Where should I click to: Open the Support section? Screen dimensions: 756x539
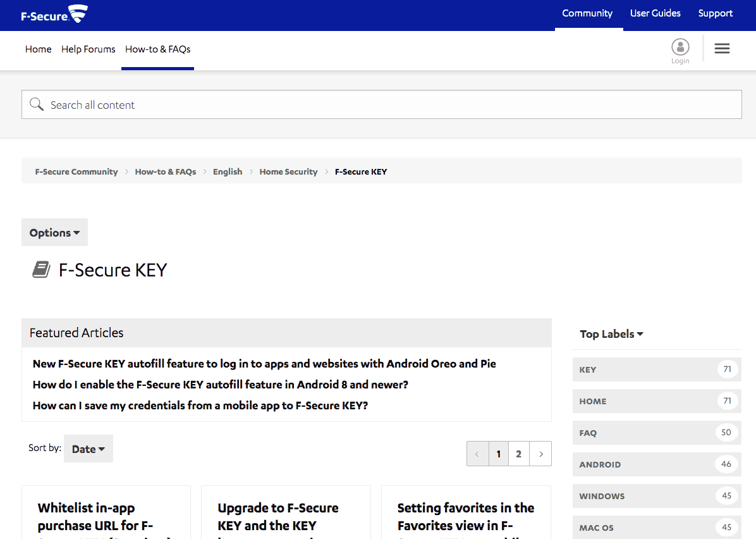point(715,13)
